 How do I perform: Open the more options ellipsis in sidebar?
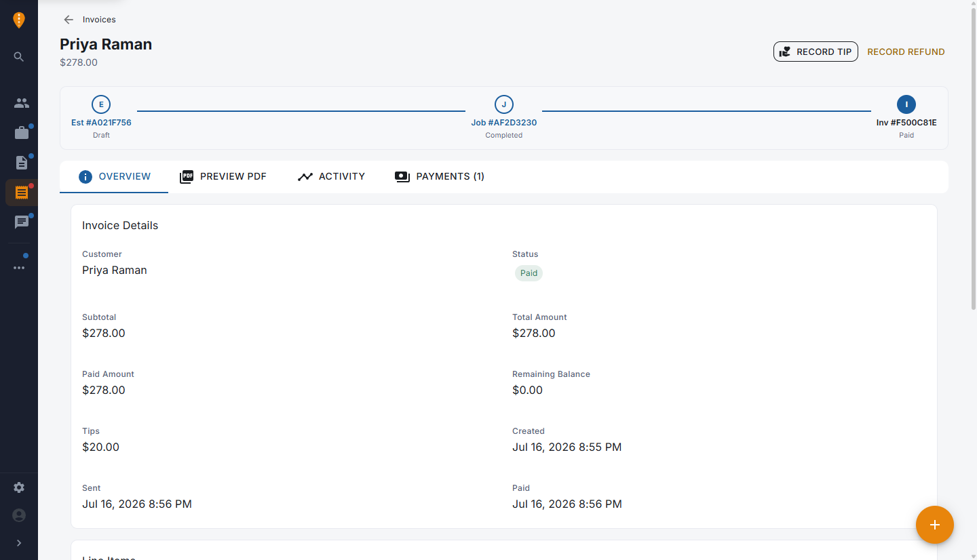coord(19,268)
